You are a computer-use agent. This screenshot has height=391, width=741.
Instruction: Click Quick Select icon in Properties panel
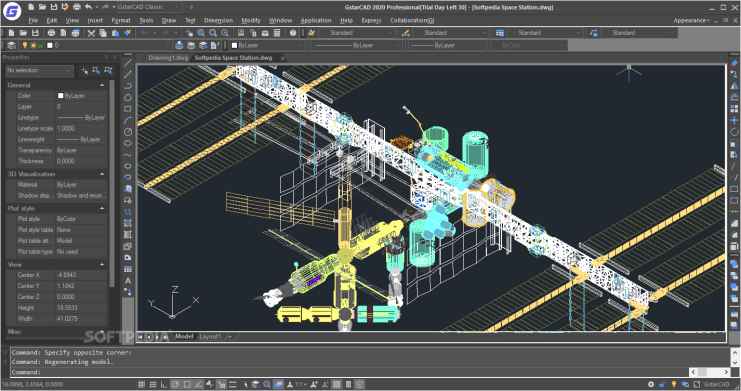tap(108, 70)
